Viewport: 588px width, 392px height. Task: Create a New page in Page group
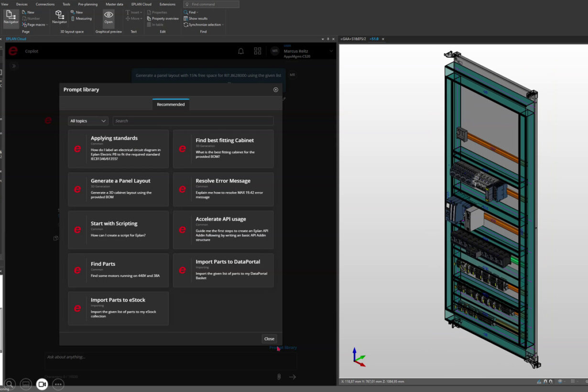point(28,12)
